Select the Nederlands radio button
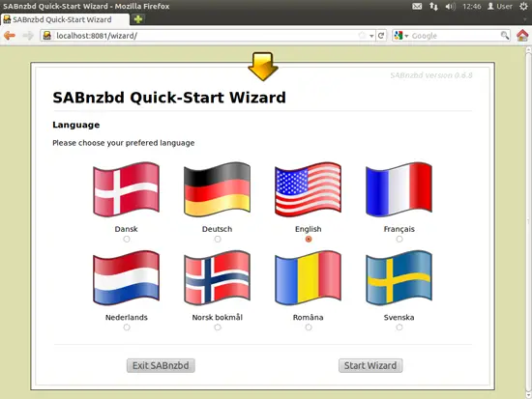The image size is (532, 399). pyautogui.click(x=127, y=328)
